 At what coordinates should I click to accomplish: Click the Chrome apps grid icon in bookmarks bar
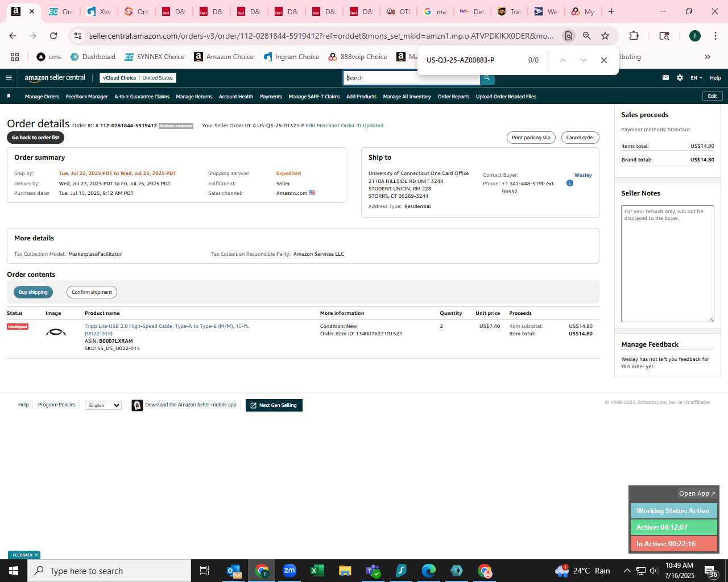tap(15, 57)
